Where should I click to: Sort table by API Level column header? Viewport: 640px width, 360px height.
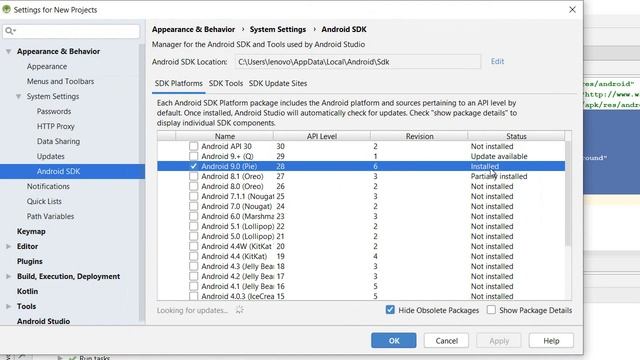click(322, 136)
